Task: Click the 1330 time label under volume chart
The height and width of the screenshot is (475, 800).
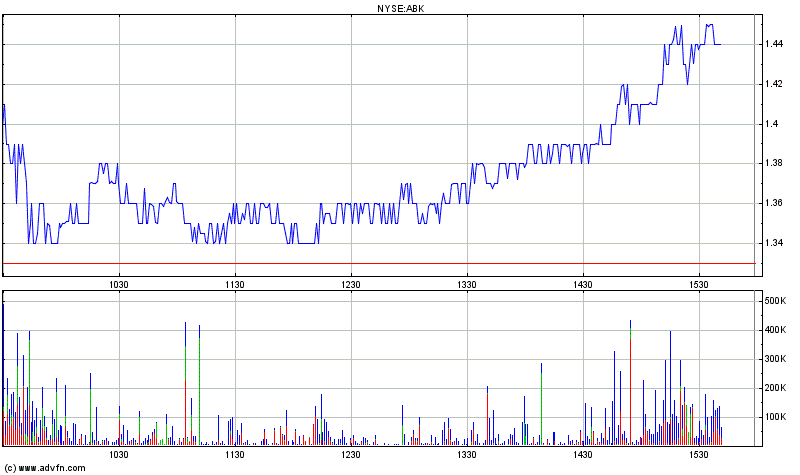Action: (467, 455)
